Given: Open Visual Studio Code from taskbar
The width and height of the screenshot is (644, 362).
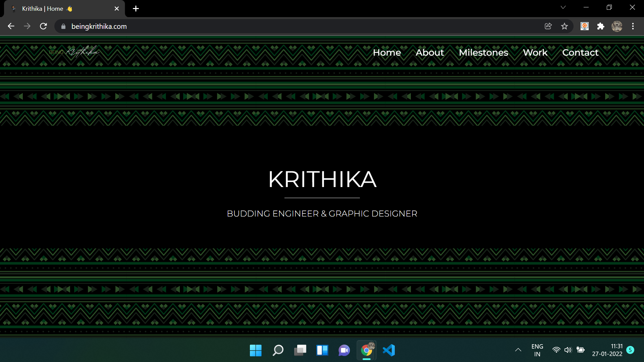Looking at the screenshot, I should pyautogui.click(x=389, y=350).
